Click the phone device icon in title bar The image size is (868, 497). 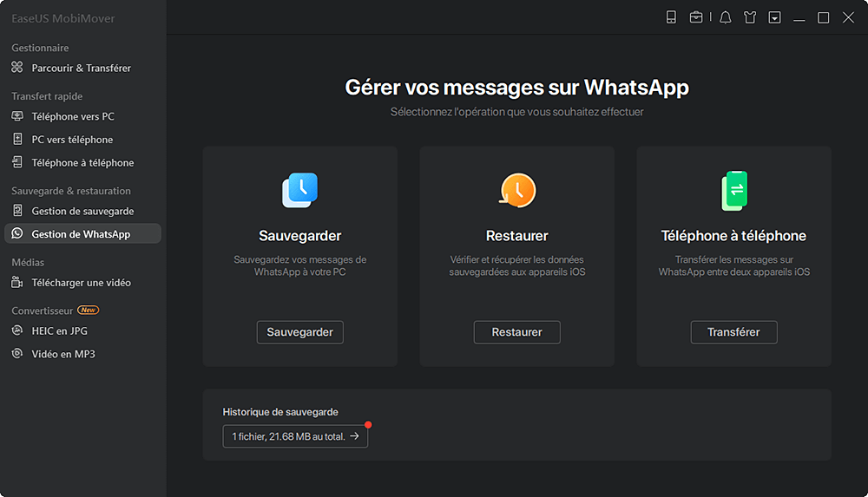(671, 17)
